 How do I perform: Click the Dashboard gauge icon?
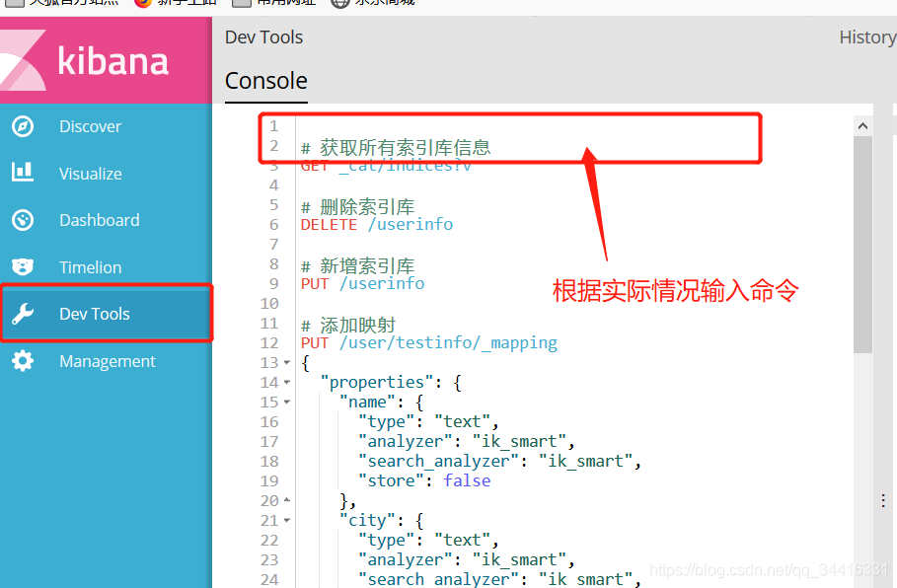click(23, 220)
